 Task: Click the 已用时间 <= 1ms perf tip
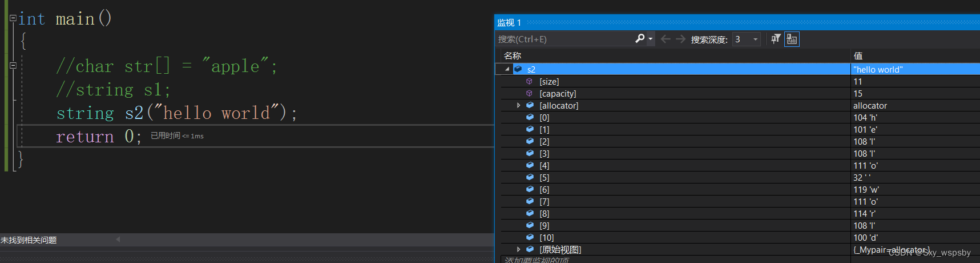[177, 136]
